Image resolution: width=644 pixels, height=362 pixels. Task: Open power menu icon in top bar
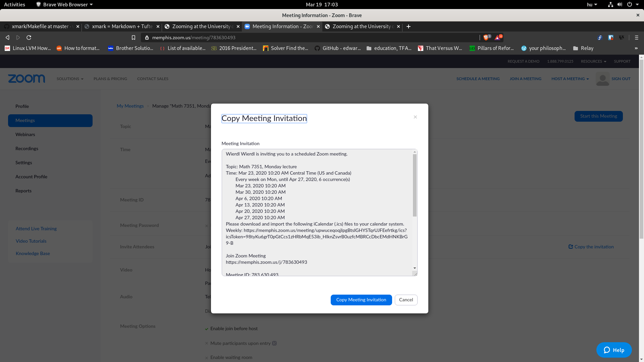(x=630, y=4)
